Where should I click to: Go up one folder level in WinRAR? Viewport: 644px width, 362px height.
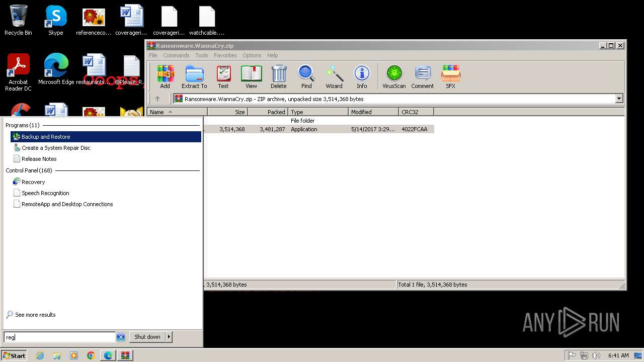(x=157, y=99)
